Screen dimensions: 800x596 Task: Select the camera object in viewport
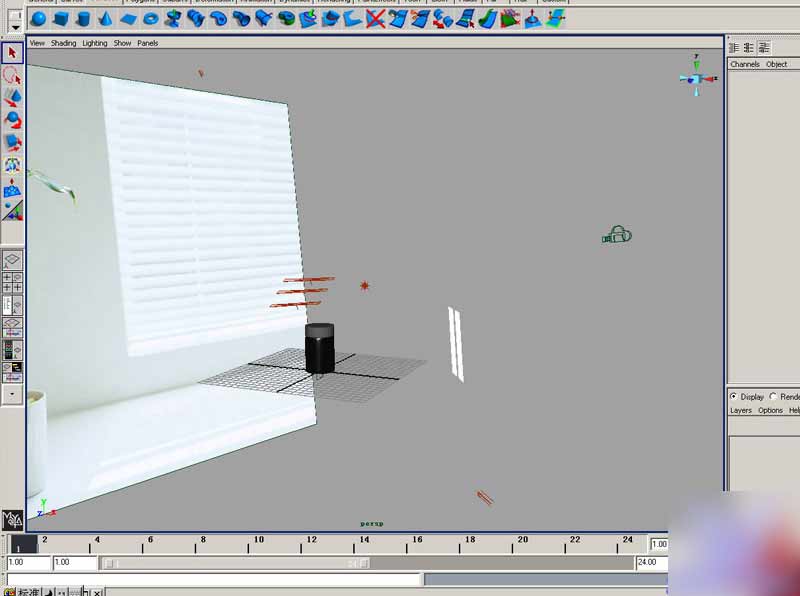[617, 235]
